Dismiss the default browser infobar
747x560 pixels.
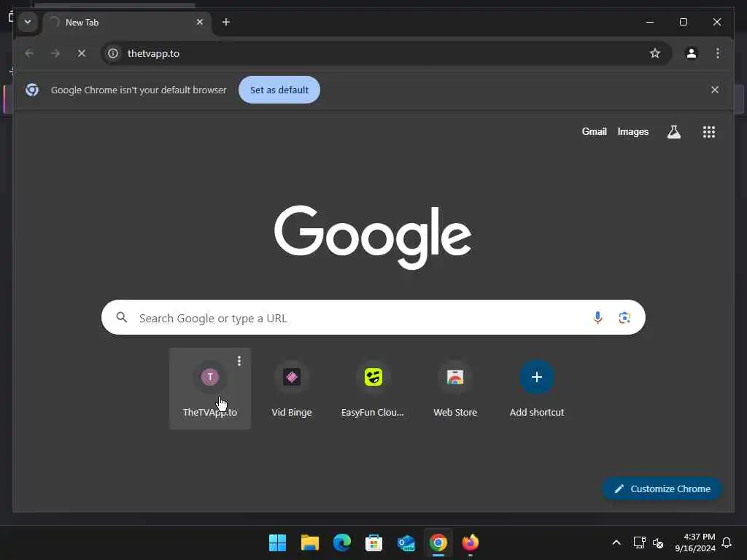715,90
